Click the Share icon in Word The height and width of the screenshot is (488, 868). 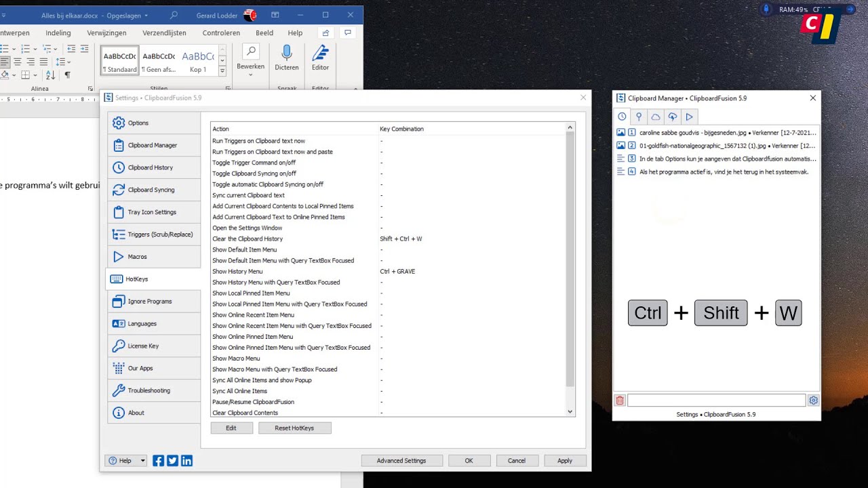[326, 33]
